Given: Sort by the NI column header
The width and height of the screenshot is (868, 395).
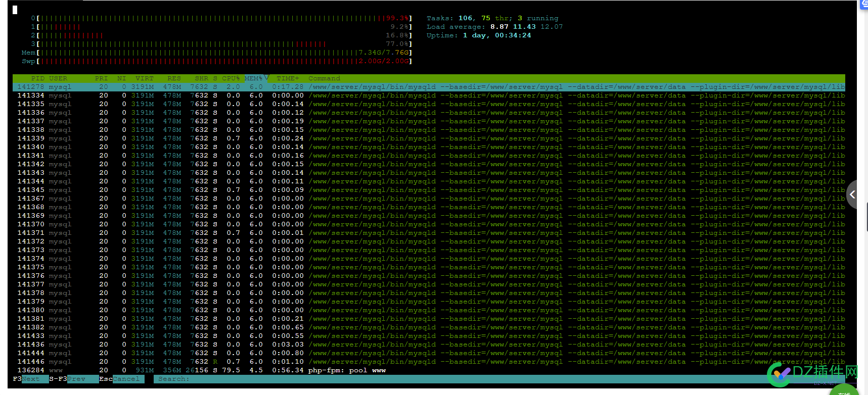Looking at the screenshot, I should pos(121,78).
